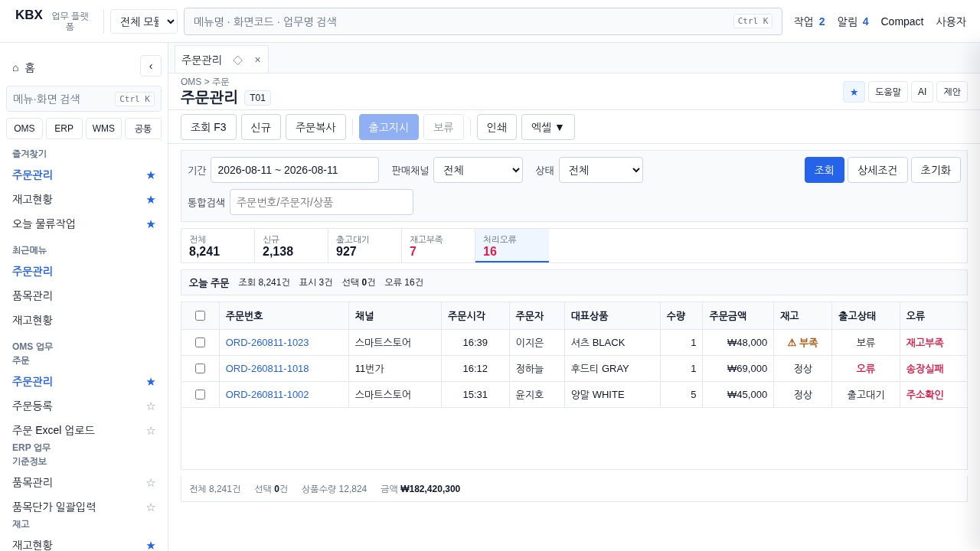Focus the sidebar 메뉴·화면 검색 field
The image size is (980, 551).
[83, 99]
